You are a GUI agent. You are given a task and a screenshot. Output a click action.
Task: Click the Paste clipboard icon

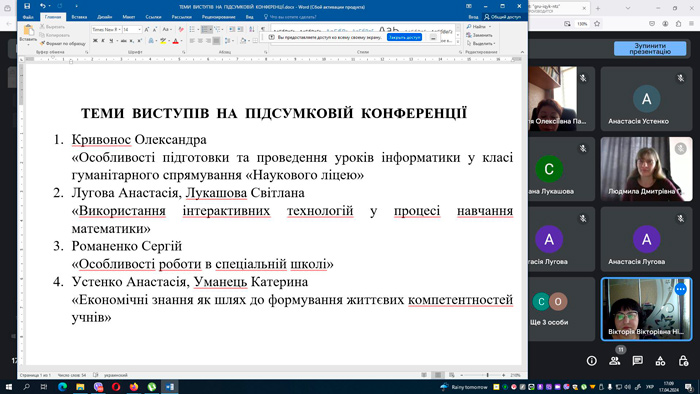[x=28, y=31]
